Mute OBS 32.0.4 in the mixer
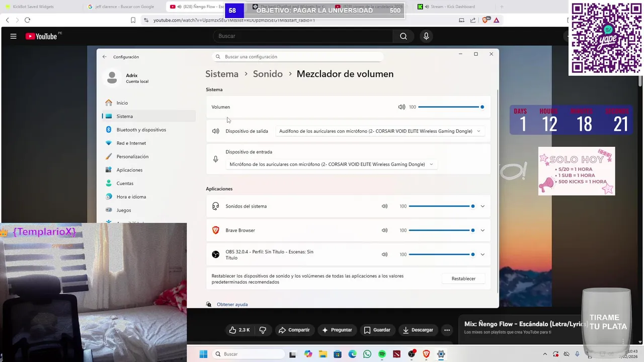The image size is (644, 362). 384,254
